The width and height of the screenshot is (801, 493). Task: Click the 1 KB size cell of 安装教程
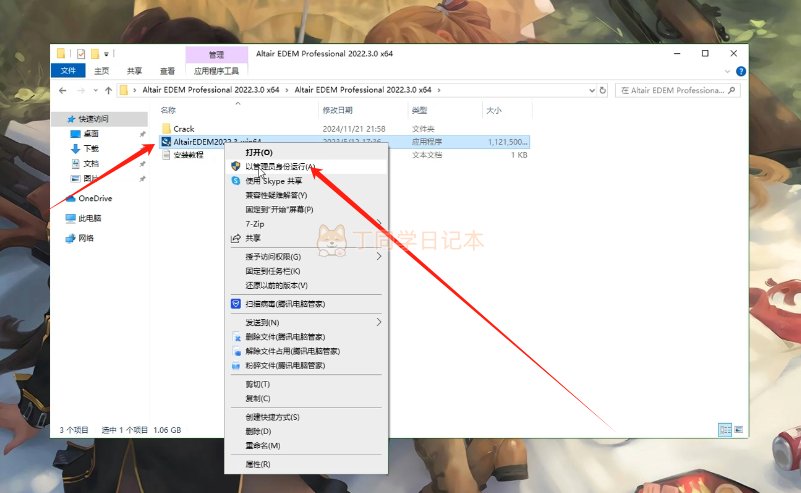click(519, 155)
